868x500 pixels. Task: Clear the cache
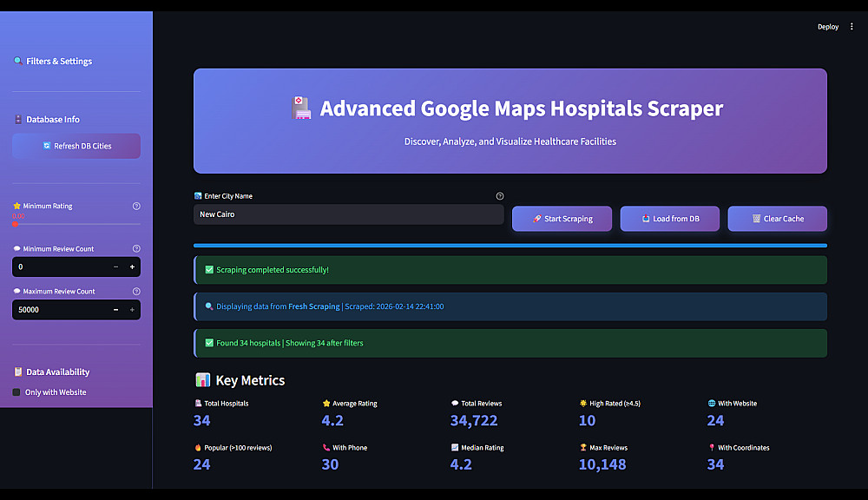point(777,219)
